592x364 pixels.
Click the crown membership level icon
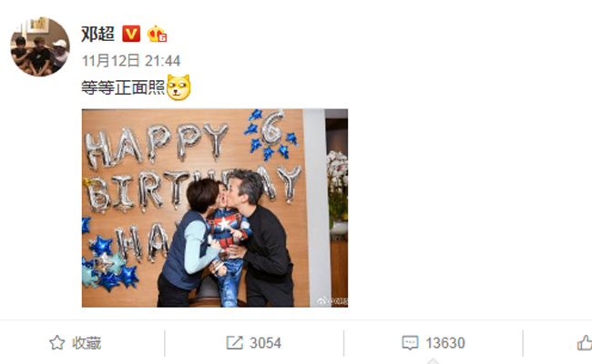point(157,34)
